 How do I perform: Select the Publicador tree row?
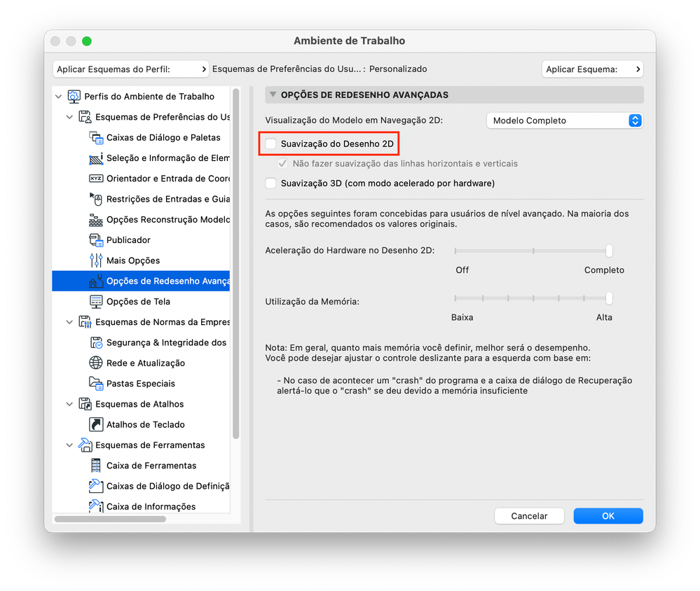point(141,240)
